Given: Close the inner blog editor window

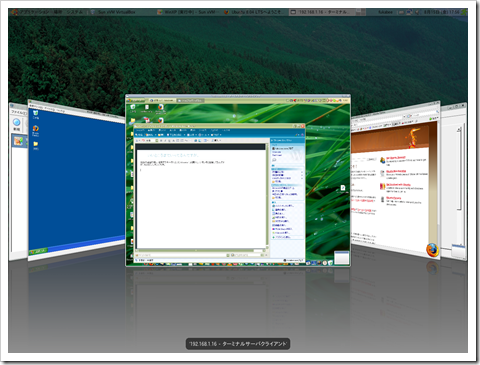Looking at the screenshot, I should 303,126.
